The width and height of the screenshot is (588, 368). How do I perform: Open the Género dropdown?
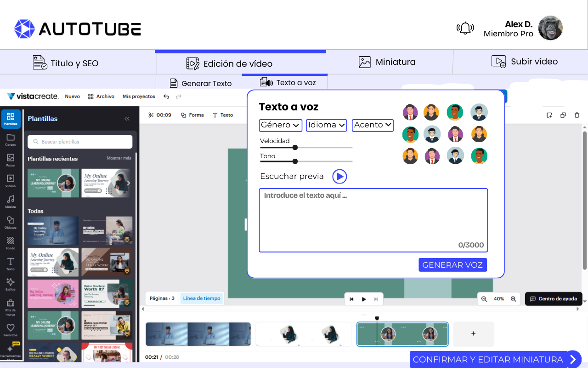[x=280, y=125]
